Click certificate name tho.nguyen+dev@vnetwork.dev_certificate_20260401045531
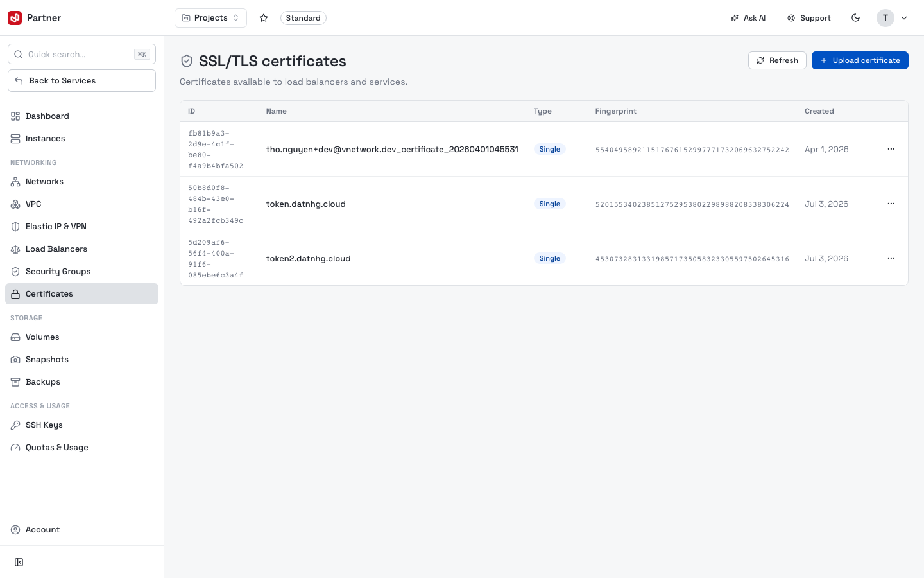 pos(392,149)
